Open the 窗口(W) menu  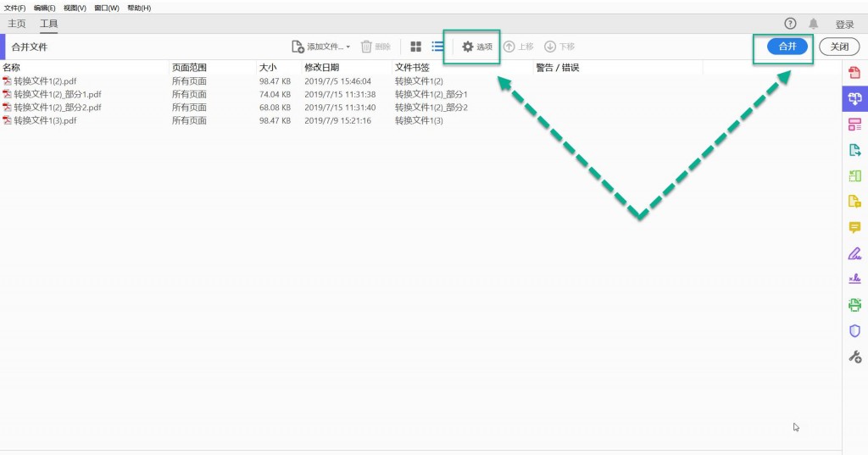click(107, 8)
